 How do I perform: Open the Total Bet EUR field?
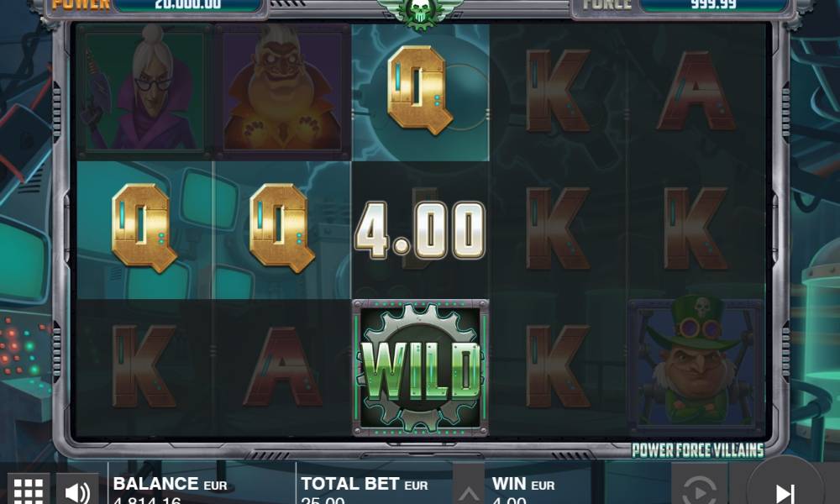point(365,491)
